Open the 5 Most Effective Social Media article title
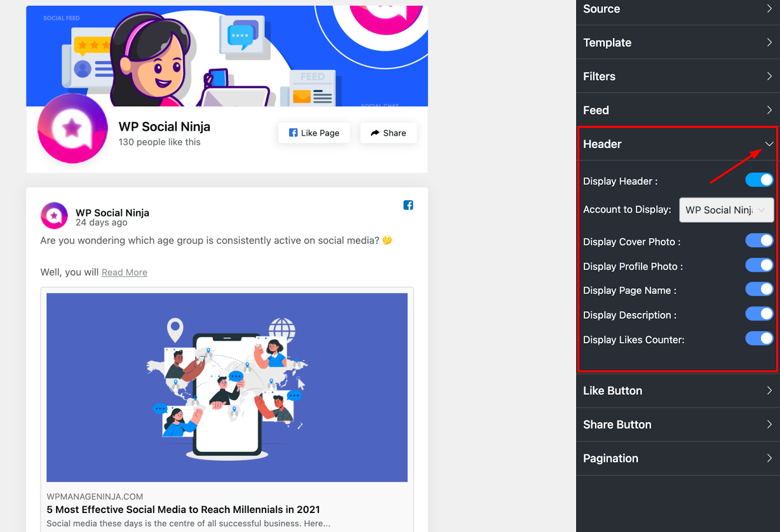Image resolution: width=780 pixels, height=532 pixels. (x=183, y=510)
